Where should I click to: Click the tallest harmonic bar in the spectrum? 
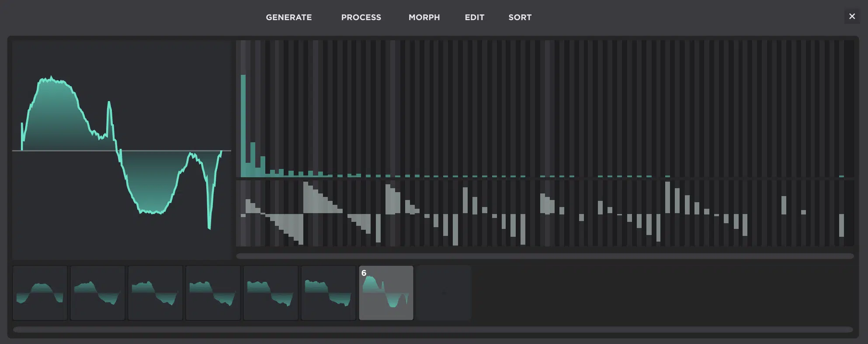tap(243, 126)
